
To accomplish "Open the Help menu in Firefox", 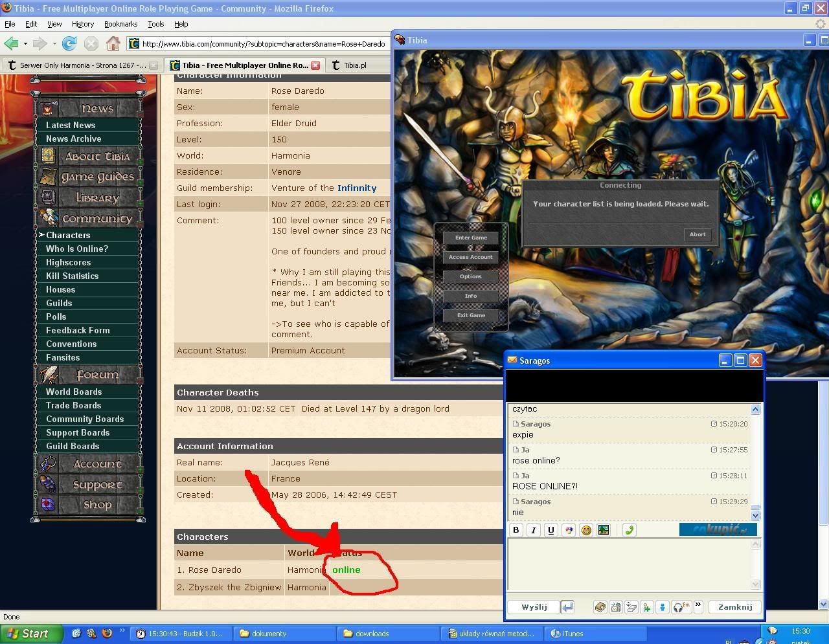I will point(181,24).
